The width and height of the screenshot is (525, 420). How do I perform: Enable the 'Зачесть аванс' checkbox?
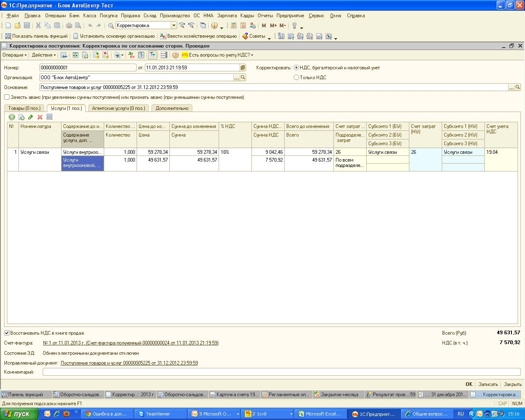pos(7,97)
